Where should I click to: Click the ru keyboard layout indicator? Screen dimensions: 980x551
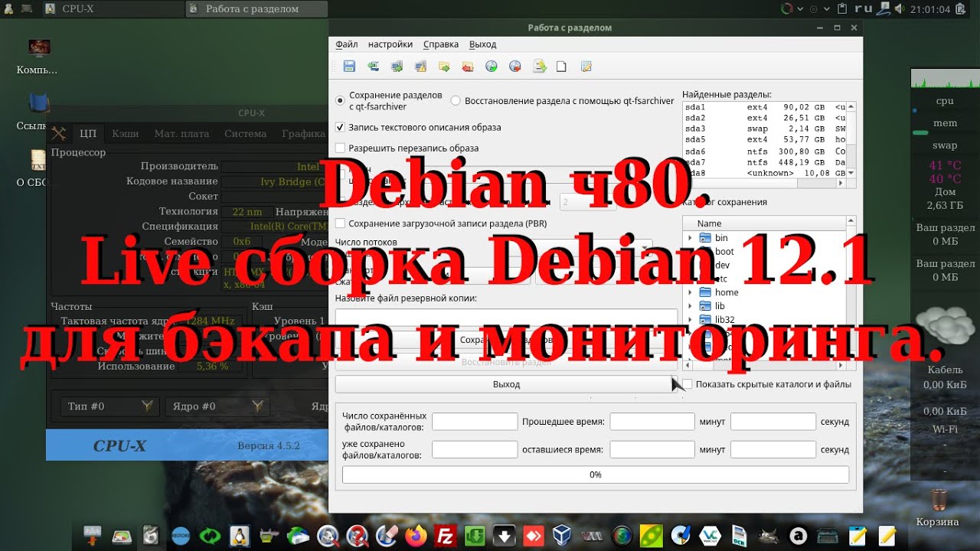click(x=864, y=9)
